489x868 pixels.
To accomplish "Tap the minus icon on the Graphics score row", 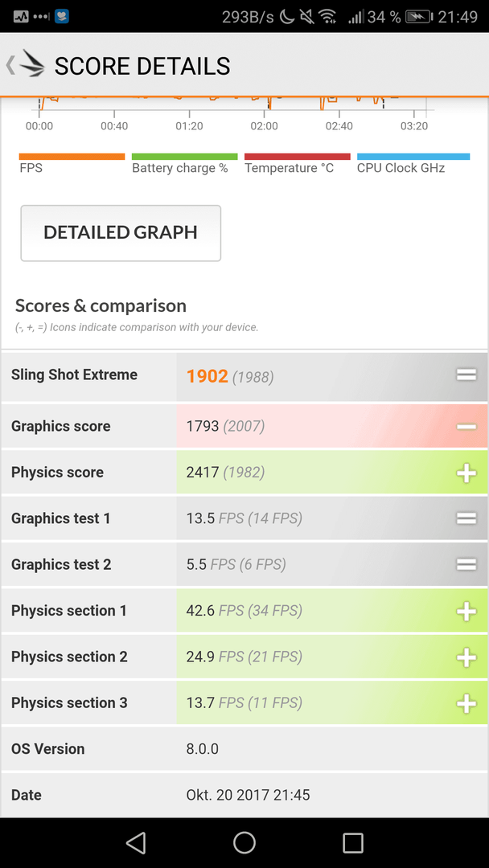I will (x=466, y=426).
